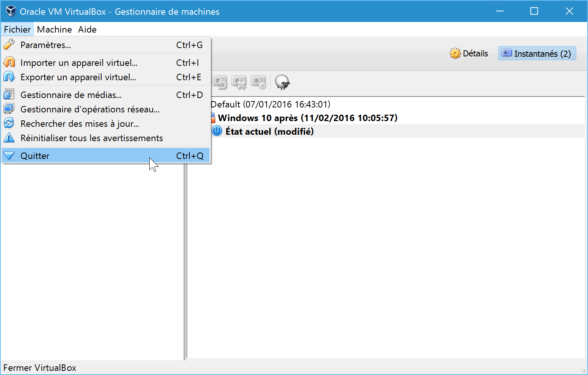Click the sheep clone machine icon
Image resolution: width=588 pixels, height=375 pixels.
click(282, 82)
